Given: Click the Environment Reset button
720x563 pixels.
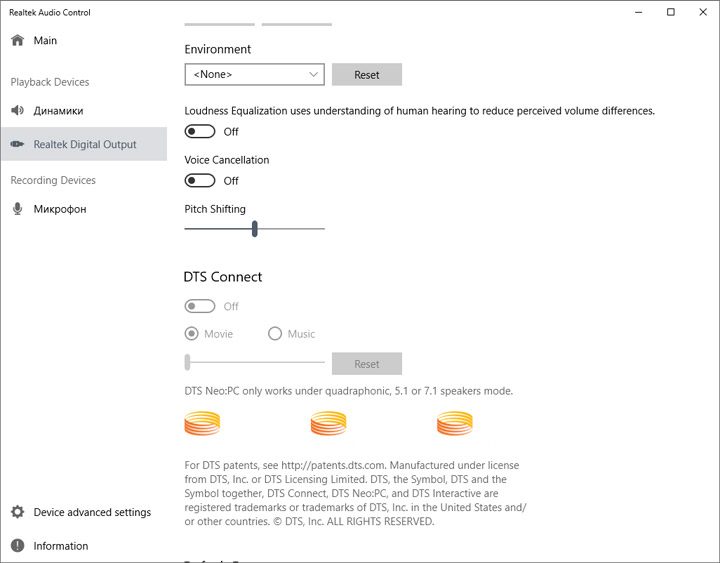Looking at the screenshot, I should click(x=367, y=74).
